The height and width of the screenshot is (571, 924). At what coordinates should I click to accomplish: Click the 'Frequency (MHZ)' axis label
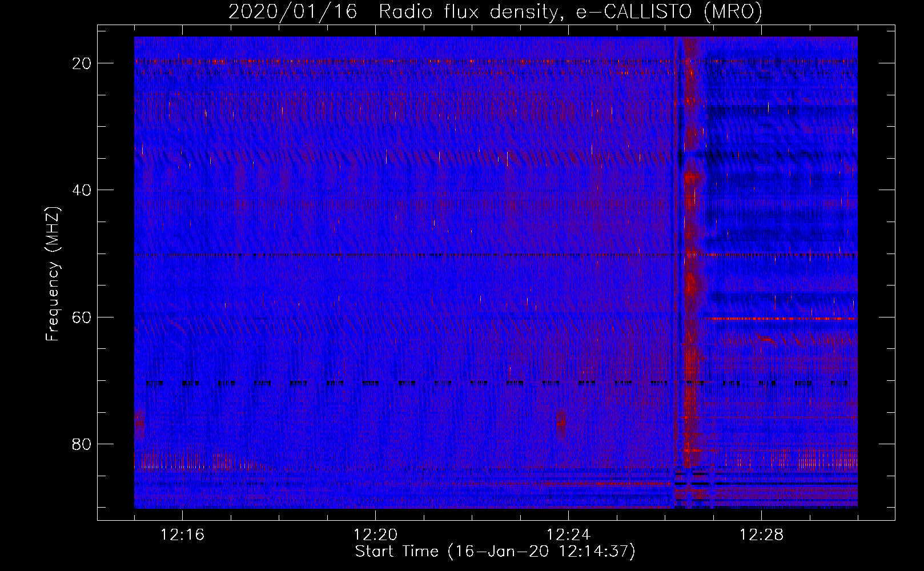click(52, 274)
